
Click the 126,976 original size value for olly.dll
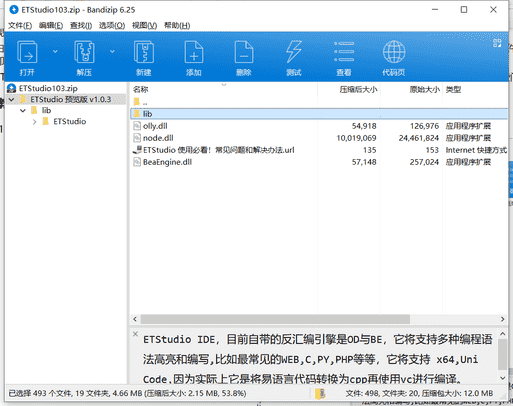tap(424, 126)
